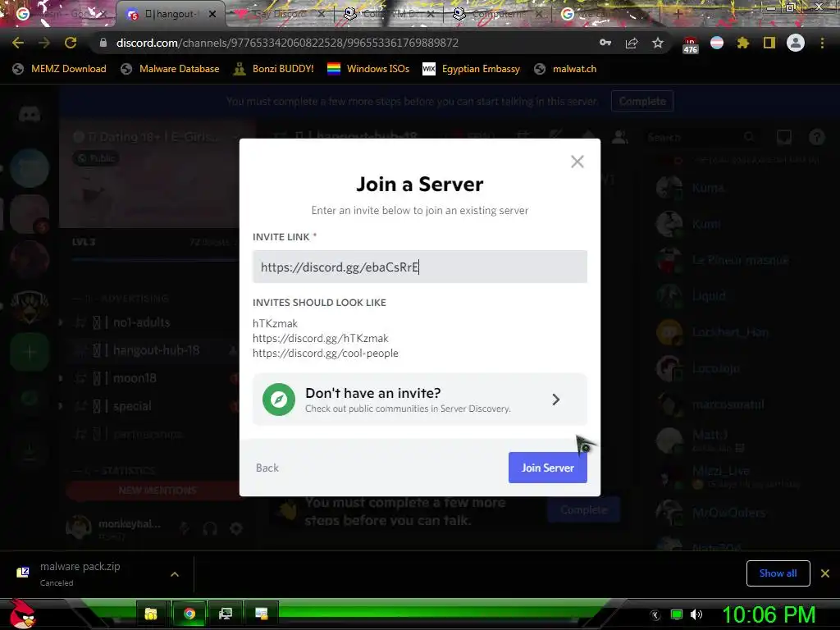Open a new browser tab
The image size is (840, 630).
point(678,14)
